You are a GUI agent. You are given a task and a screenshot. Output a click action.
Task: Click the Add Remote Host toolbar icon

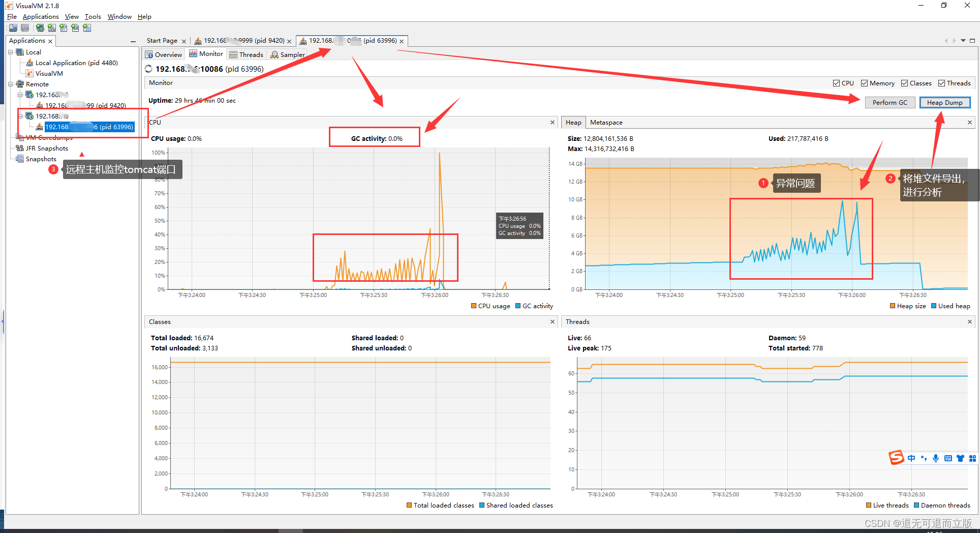click(40, 28)
